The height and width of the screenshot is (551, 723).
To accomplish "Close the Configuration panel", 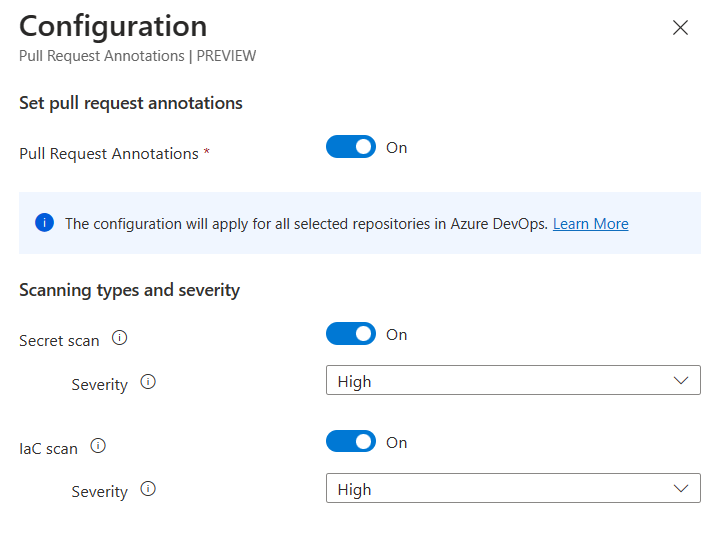I will click(x=680, y=28).
